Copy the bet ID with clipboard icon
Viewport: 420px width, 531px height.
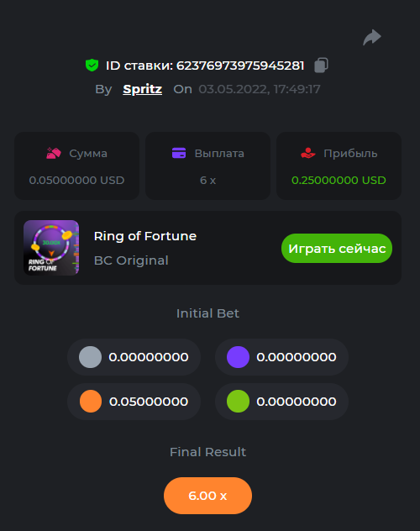point(321,65)
